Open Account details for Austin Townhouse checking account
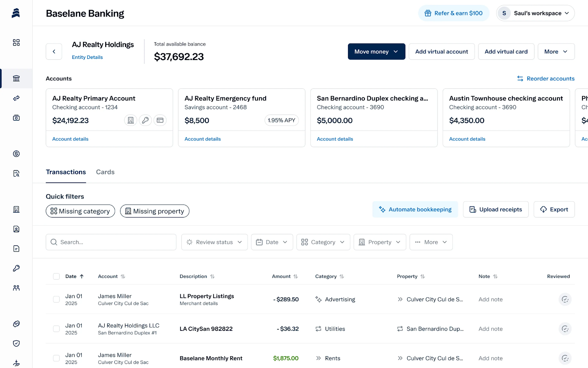 click(467, 139)
